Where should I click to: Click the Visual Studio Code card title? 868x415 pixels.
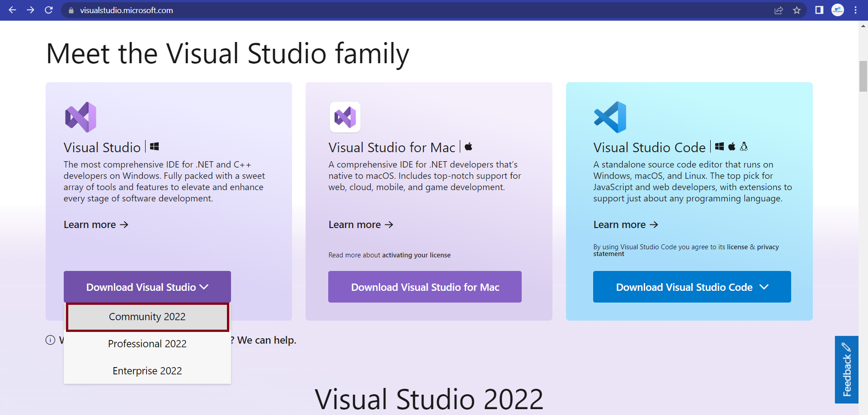[649, 147]
